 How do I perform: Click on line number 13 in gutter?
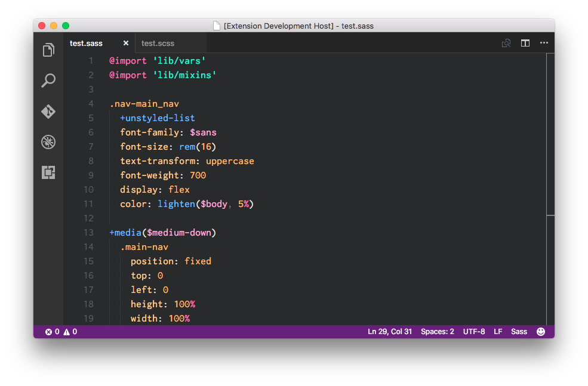[x=88, y=233]
